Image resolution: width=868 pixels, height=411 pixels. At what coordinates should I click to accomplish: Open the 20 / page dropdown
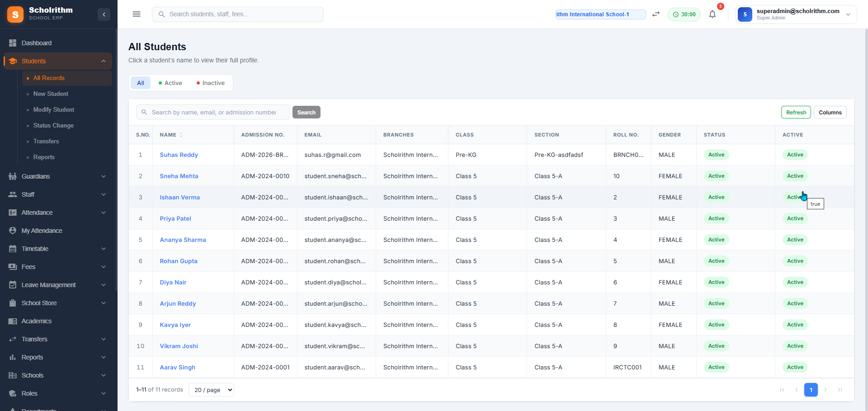(211, 390)
